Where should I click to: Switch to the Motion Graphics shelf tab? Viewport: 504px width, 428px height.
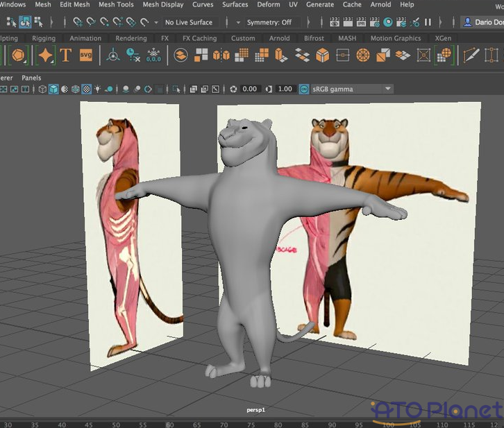396,38
